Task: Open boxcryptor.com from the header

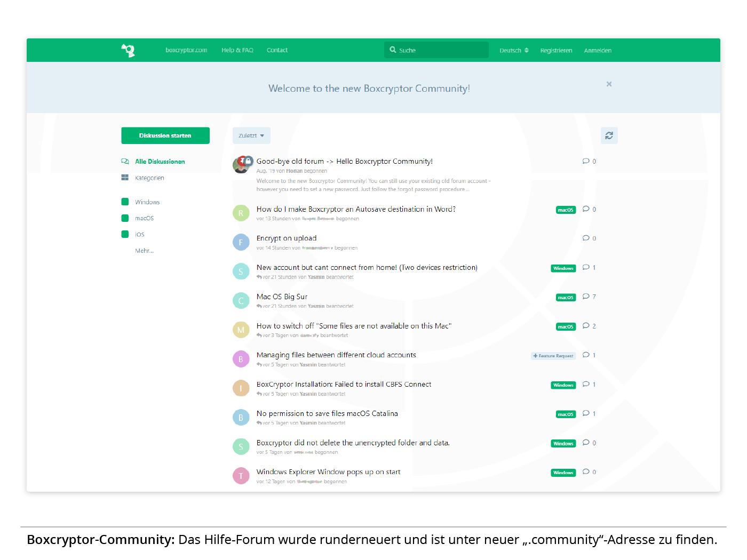Action: pos(186,50)
